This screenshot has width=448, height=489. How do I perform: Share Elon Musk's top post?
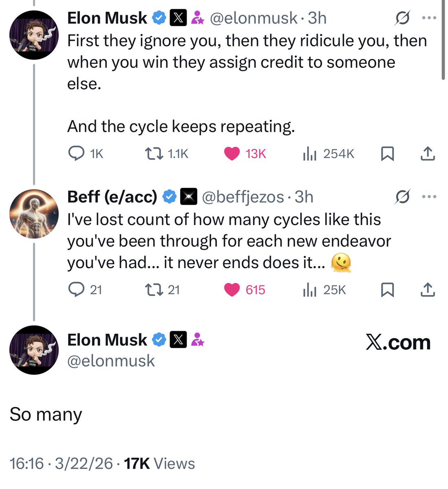pos(427,154)
